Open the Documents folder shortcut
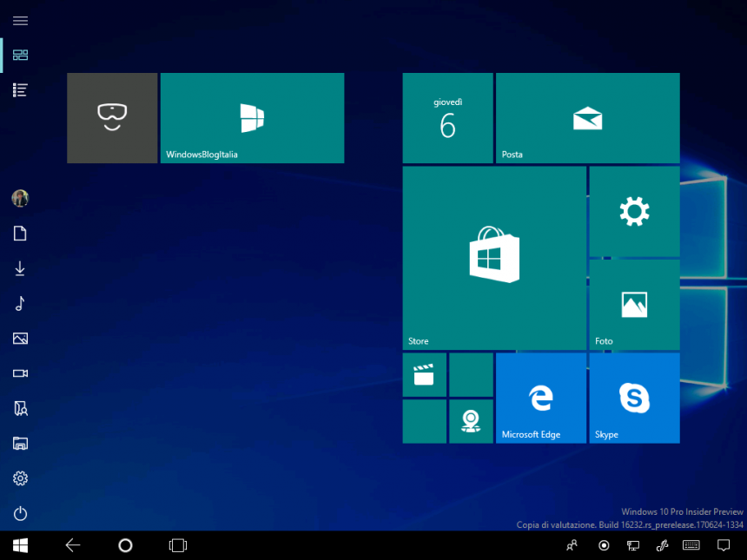 click(x=20, y=234)
